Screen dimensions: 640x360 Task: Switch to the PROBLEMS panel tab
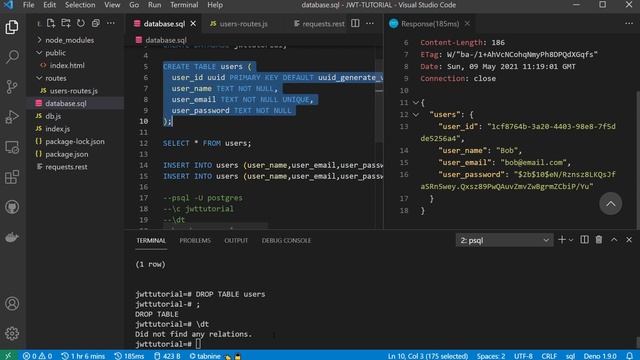[195, 240]
